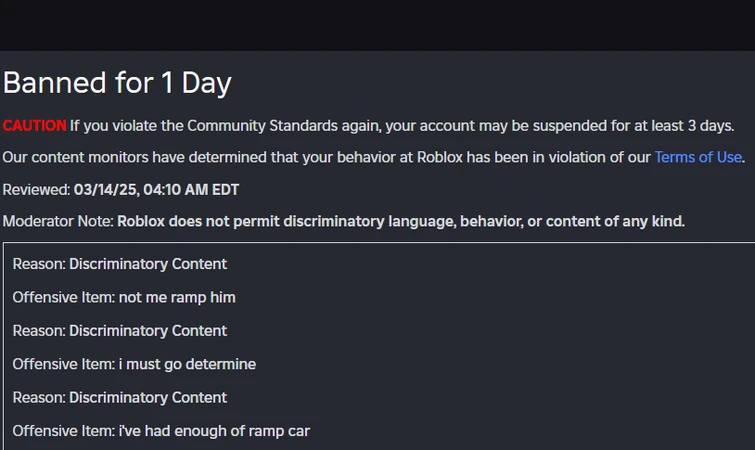The height and width of the screenshot is (450, 755).
Task: Click the second "Reason: Discriminatory Content" line
Action: coord(120,330)
